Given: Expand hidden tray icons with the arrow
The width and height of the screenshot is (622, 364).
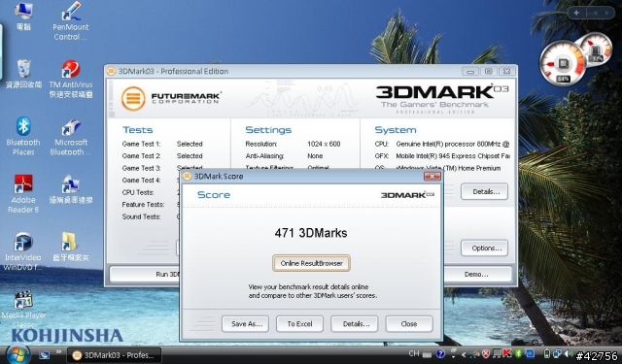Looking at the screenshot, I should click(x=463, y=354).
